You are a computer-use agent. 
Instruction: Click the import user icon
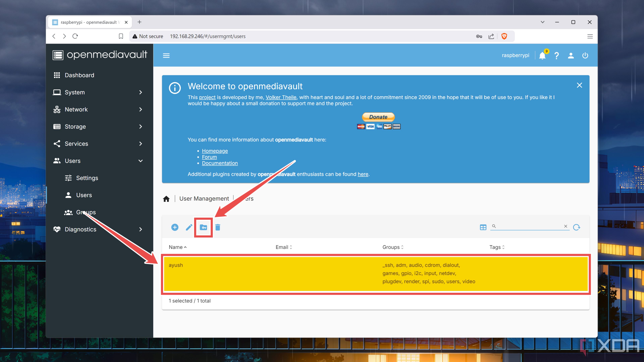203,227
